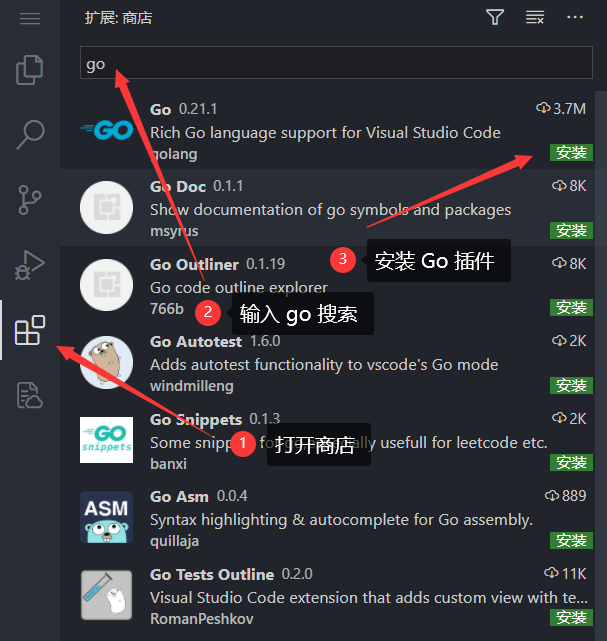Click 'Syntax highlighting & autocomplete' description
This screenshot has width=607, height=641.
342,520
